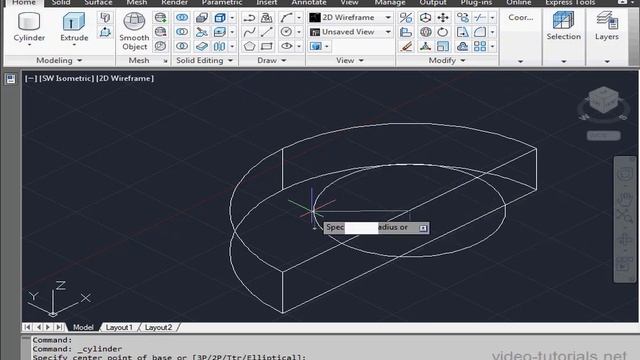Switch to the Solid ribbon tab

point(61,3)
